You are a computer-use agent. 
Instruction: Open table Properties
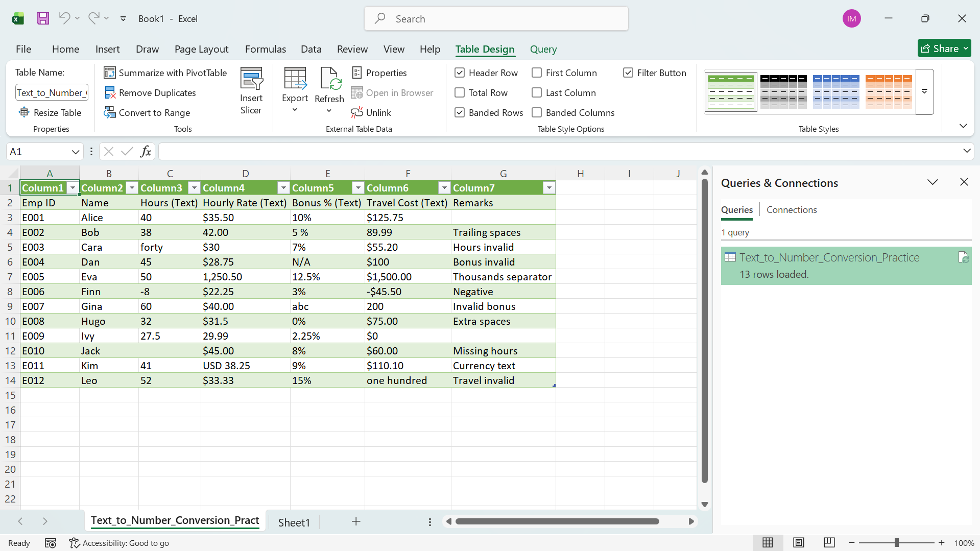pos(379,73)
